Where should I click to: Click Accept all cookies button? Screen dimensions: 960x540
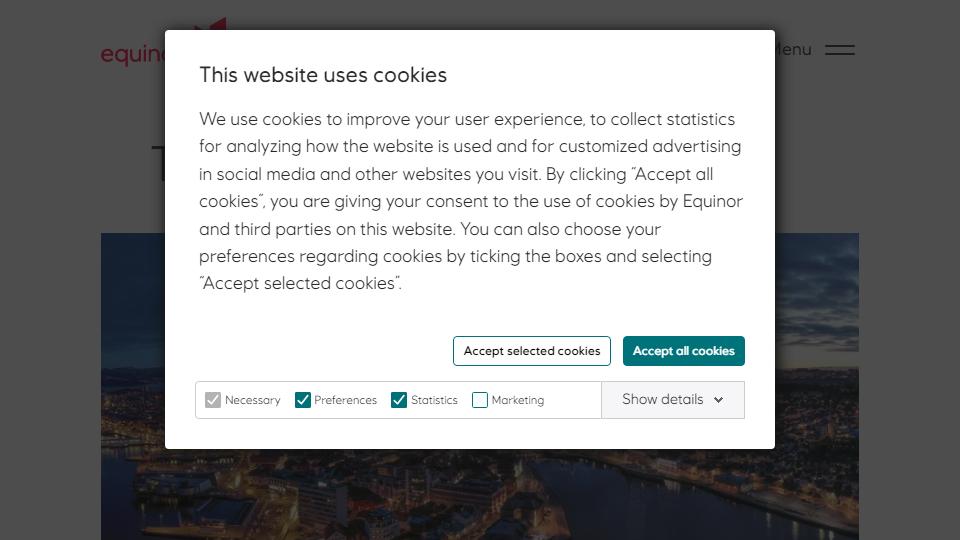(683, 351)
